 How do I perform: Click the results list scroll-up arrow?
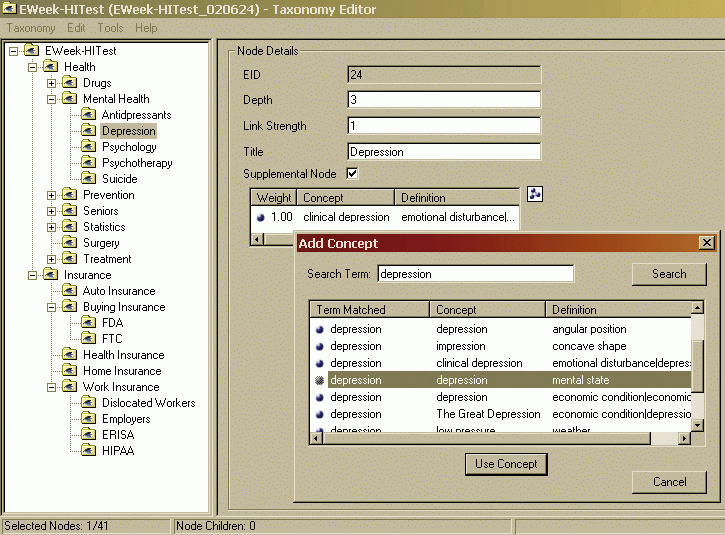[697, 307]
